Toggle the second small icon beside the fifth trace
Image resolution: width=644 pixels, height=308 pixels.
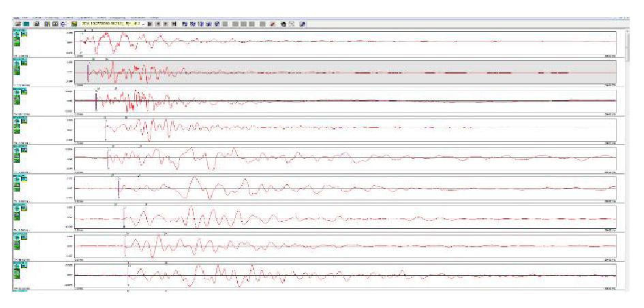pyautogui.click(x=23, y=150)
